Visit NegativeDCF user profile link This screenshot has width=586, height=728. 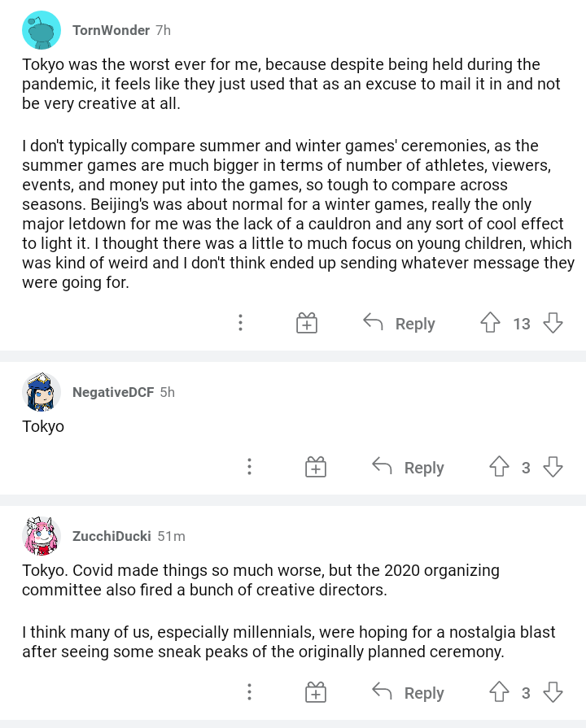point(112,392)
